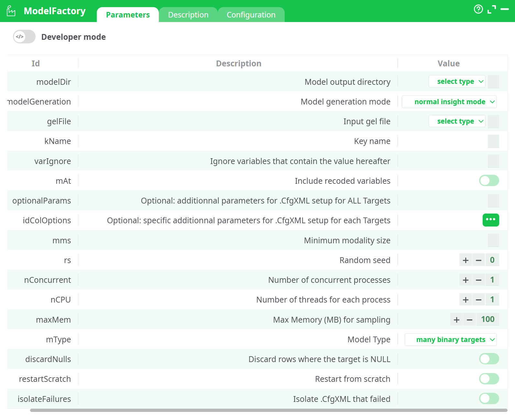
Task: Decrease nConcurrent with minus button
Action: point(478,280)
